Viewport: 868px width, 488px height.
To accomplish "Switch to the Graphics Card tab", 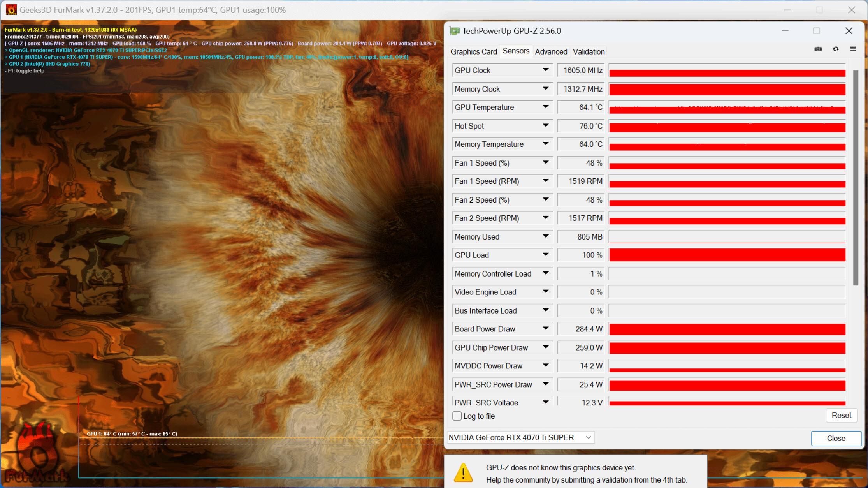I will coord(474,51).
